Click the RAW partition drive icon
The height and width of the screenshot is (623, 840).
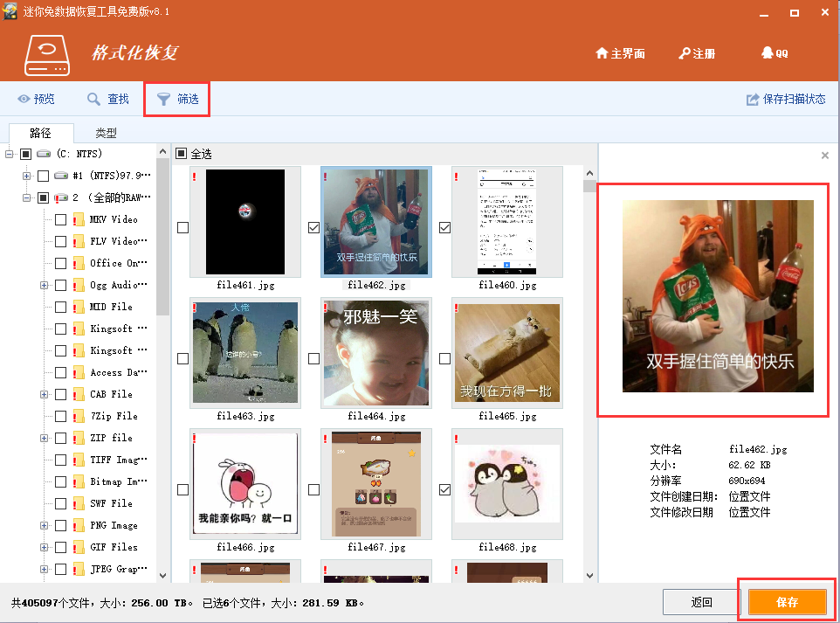pos(60,197)
